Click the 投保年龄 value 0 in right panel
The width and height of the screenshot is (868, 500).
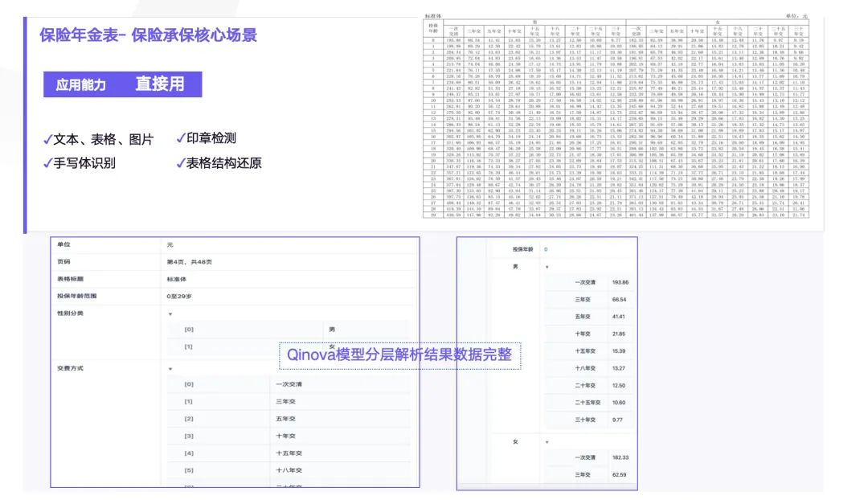coord(546,250)
